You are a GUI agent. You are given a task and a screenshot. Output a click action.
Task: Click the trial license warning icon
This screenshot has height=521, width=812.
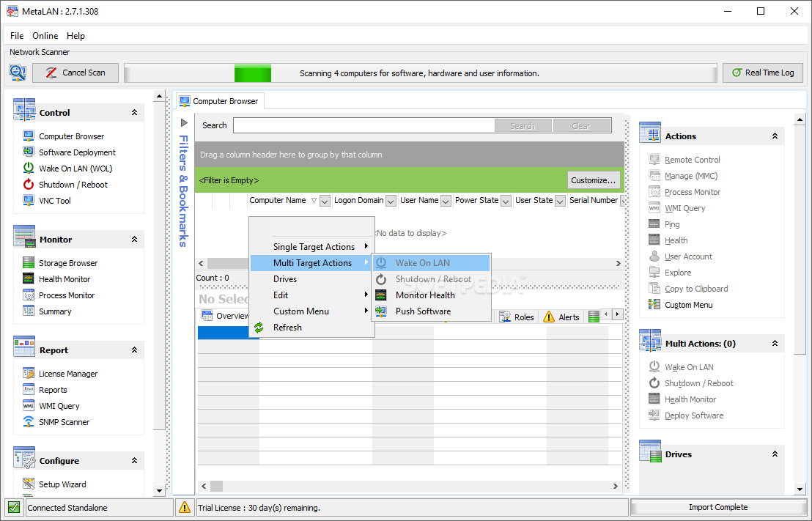point(185,508)
